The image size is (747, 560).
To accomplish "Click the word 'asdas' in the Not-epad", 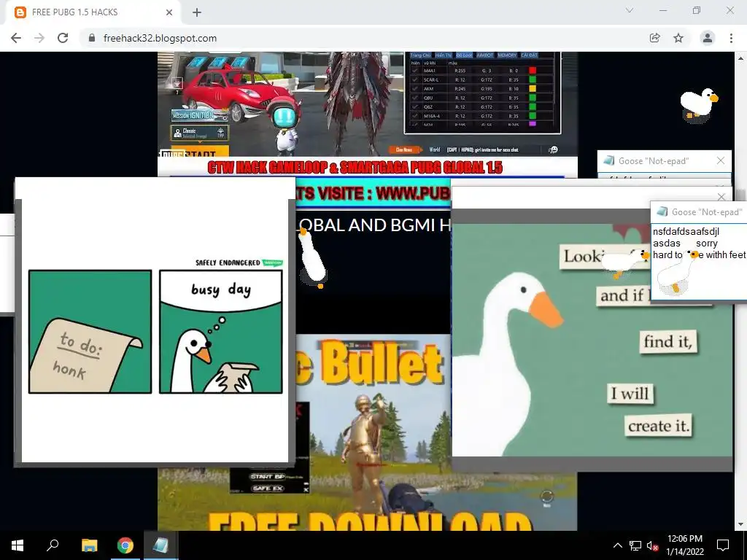I will click(x=667, y=244).
